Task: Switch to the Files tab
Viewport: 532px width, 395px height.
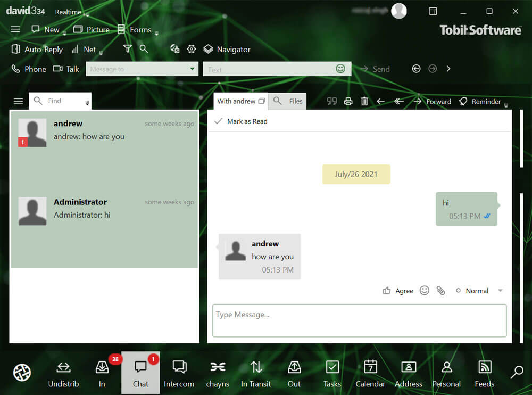Action: coord(288,101)
